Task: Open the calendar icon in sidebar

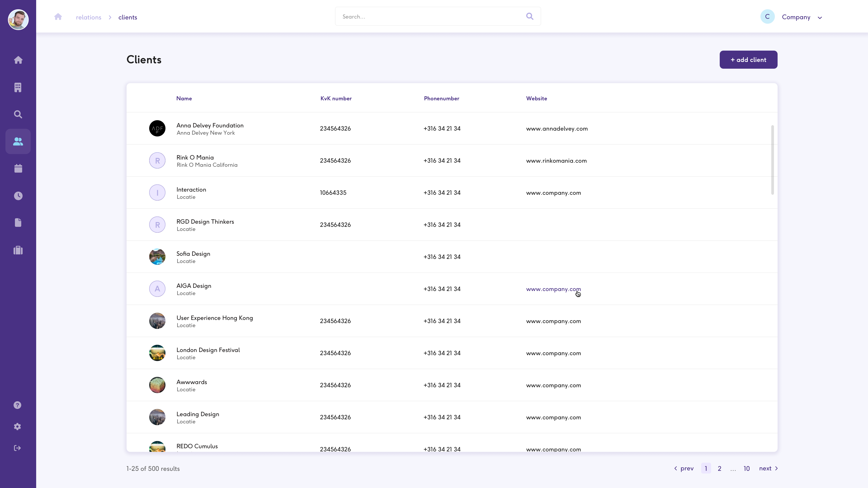Action: tap(18, 168)
